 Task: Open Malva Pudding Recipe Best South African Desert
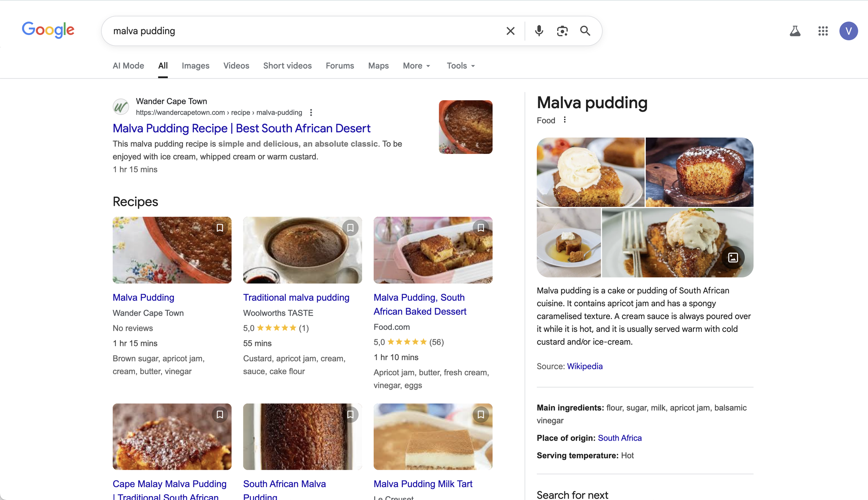click(x=241, y=128)
